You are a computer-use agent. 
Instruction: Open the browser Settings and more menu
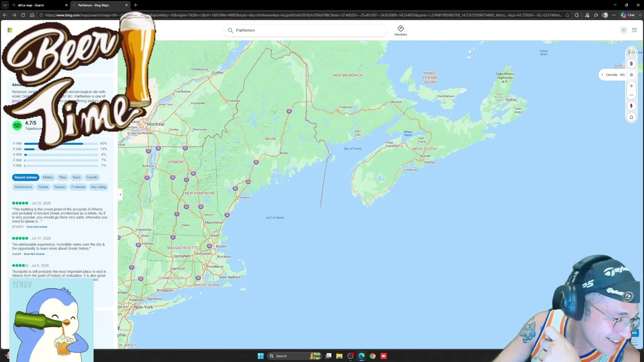click(614, 15)
